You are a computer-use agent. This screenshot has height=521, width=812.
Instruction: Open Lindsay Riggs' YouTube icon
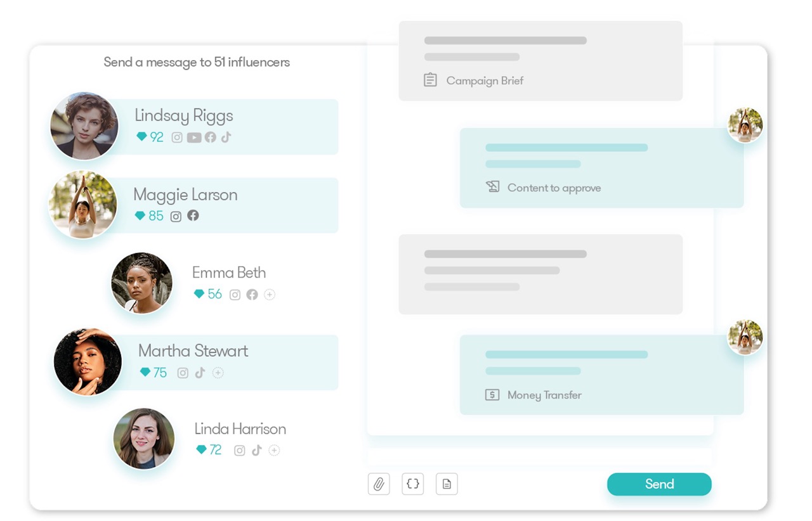193,137
